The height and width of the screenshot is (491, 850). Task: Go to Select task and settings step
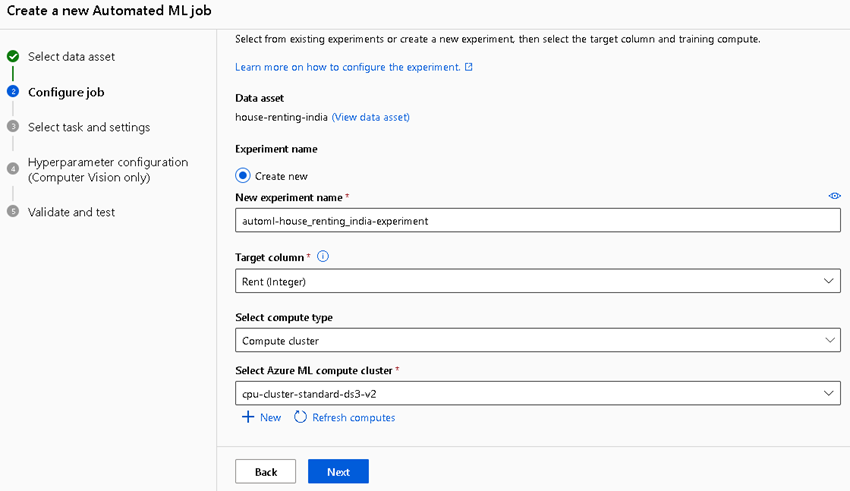(x=89, y=127)
